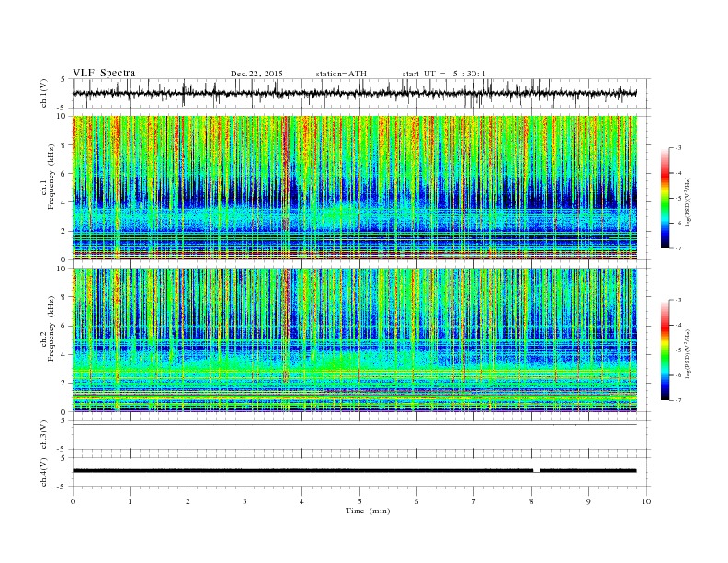Image resolution: width=728 pixels, height=563 pixels.
Task: Click the "0" tick on the time axis
Action: (x=73, y=501)
